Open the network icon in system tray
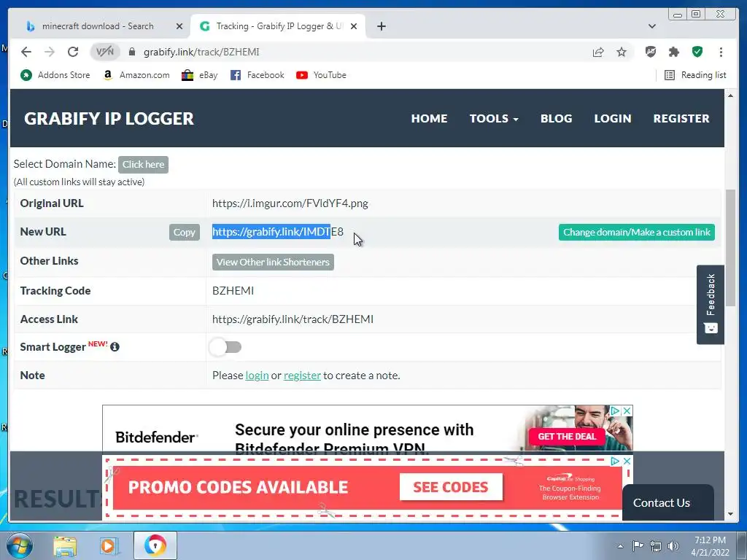The width and height of the screenshot is (747, 560). point(656,546)
